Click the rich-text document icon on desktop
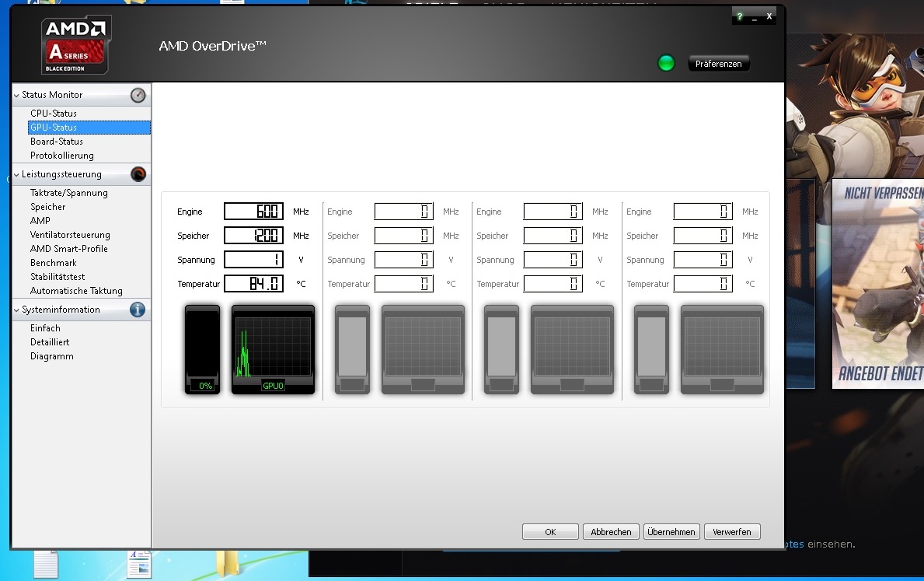This screenshot has width=924, height=581. (x=139, y=563)
